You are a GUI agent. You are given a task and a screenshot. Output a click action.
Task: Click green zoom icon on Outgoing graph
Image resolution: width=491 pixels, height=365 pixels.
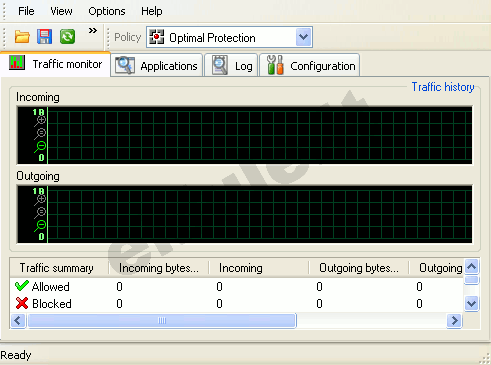[40, 226]
